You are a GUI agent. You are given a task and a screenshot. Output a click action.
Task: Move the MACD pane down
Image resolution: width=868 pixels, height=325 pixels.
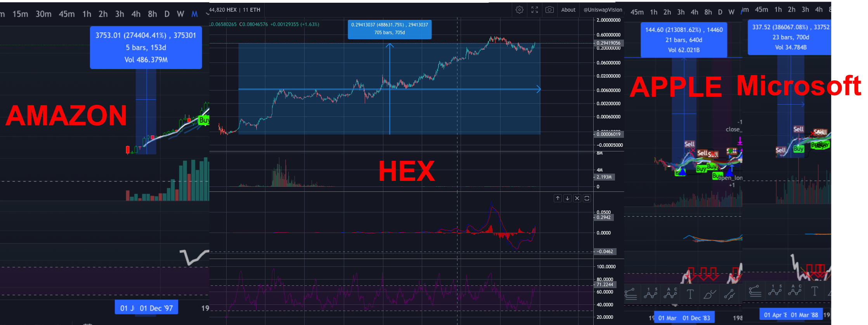(567, 198)
